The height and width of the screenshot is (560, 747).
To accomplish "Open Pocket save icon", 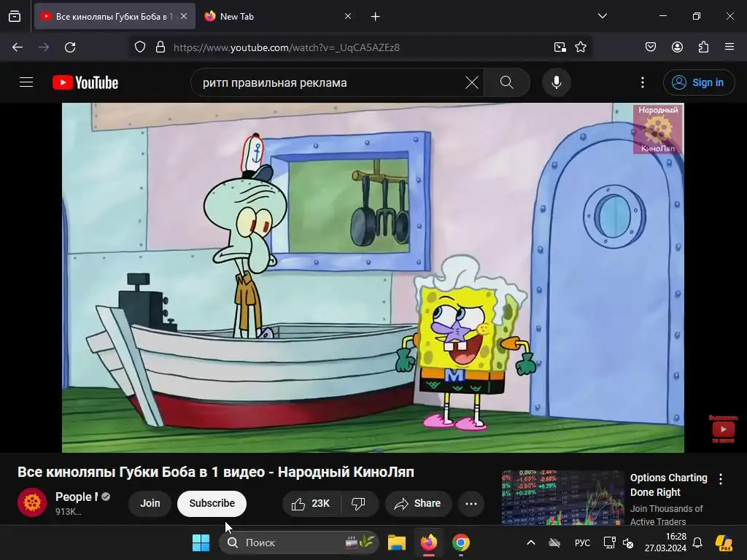I will (x=651, y=47).
